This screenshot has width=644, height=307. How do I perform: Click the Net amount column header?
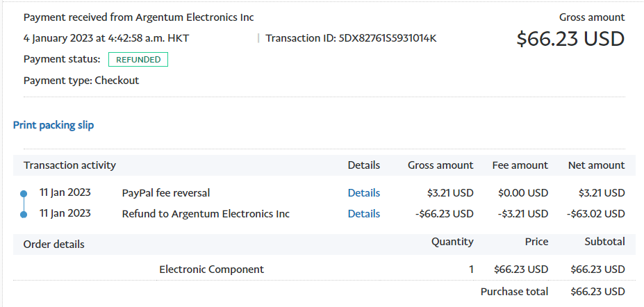tap(596, 165)
